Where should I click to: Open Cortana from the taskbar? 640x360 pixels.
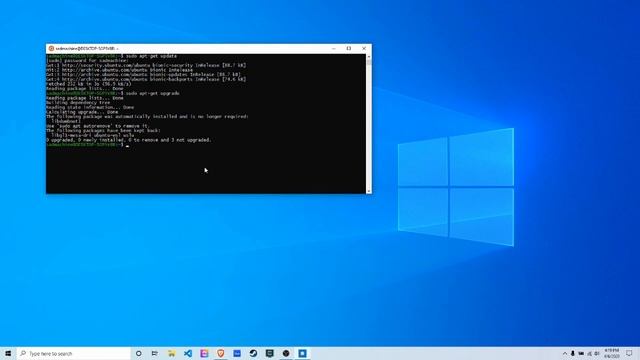138,353
